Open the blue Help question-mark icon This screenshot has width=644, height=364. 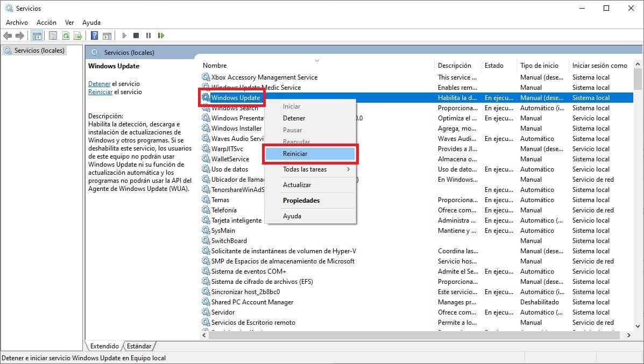click(95, 35)
